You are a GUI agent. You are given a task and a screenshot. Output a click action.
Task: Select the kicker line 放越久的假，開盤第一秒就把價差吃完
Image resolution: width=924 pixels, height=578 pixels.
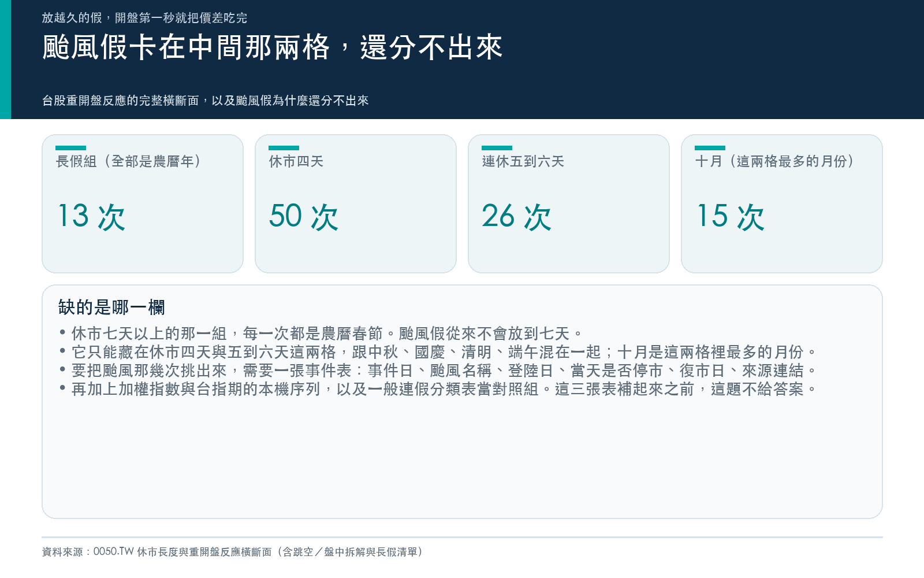click(144, 18)
